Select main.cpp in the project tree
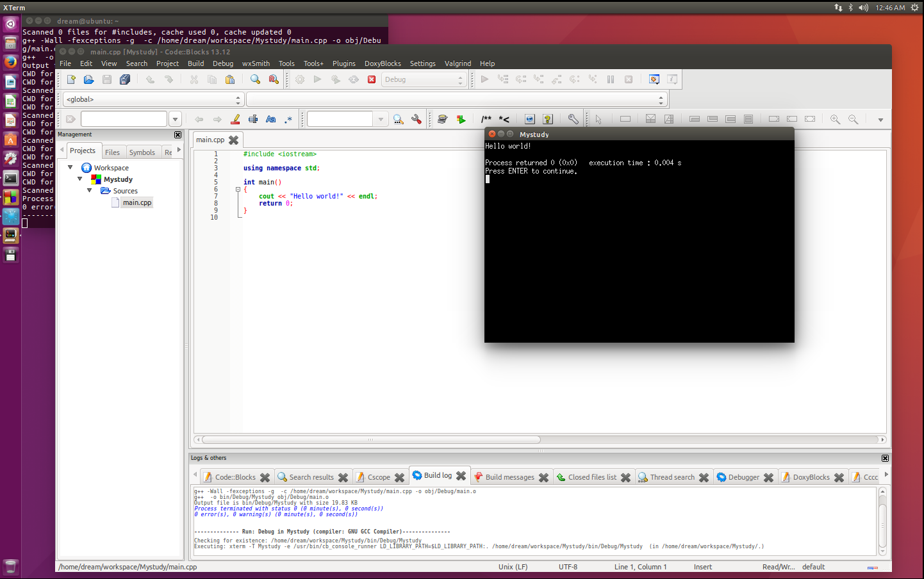This screenshot has width=924, height=579. pos(137,202)
